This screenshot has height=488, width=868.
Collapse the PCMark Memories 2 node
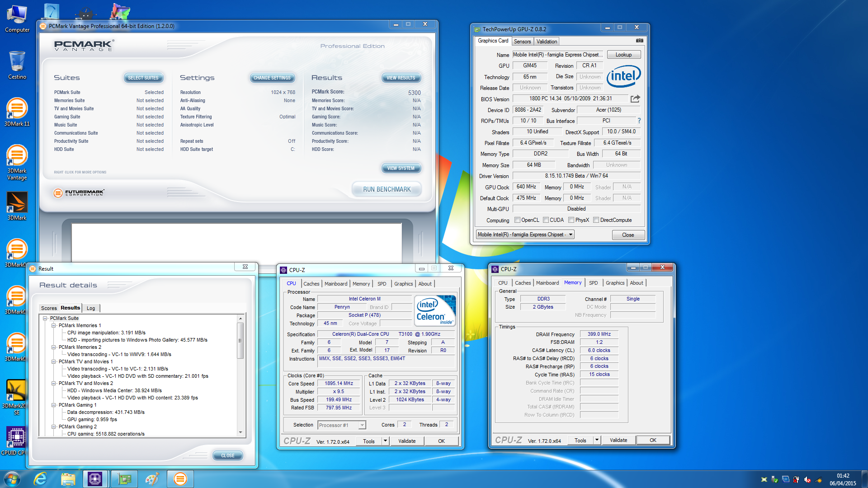(x=54, y=347)
